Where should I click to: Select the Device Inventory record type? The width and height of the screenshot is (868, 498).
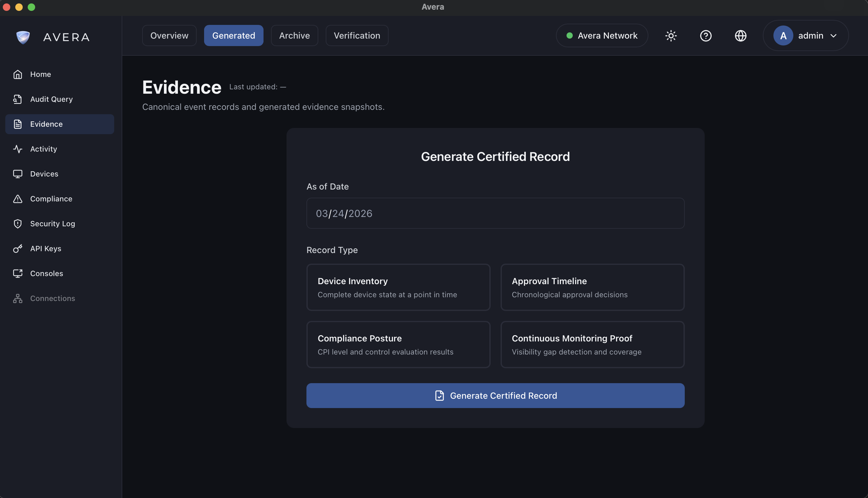(398, 287)
